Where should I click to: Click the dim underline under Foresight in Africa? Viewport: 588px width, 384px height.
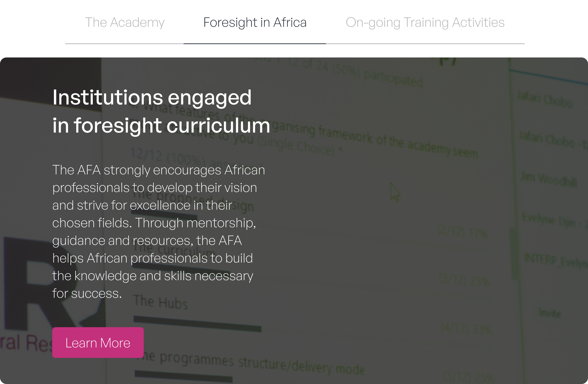[255, 44]
